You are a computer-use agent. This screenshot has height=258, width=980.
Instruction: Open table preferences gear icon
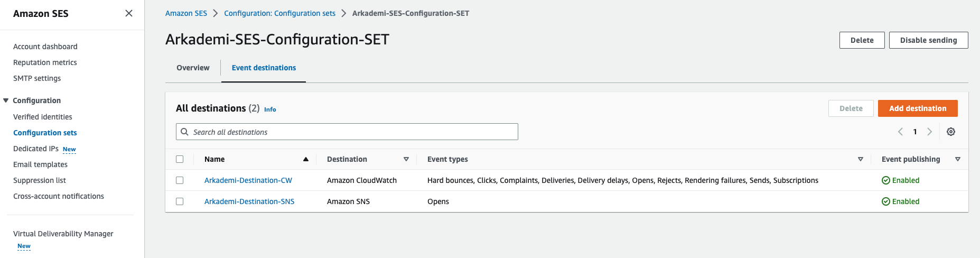click(950, 132)
